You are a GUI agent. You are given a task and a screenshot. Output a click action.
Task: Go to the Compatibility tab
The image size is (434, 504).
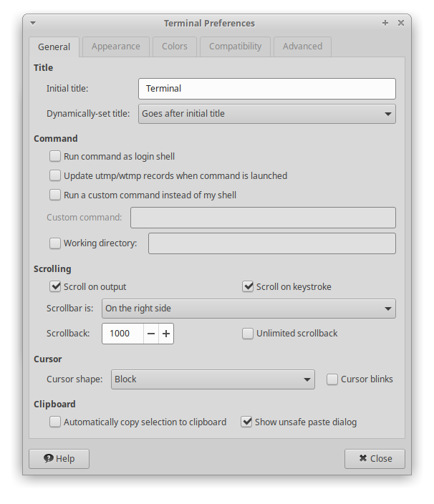tap(236, 47)
